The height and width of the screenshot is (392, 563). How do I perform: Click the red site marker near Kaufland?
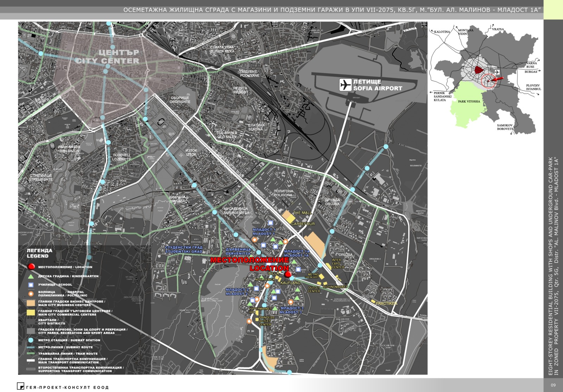(x=287, y=274)
